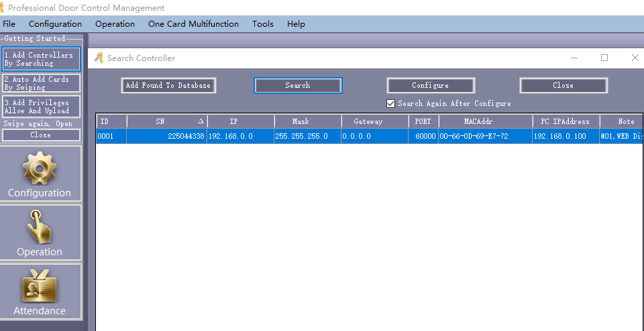Click the Note column header
This screenshot has height=331, width=644.
click(622, 121)
